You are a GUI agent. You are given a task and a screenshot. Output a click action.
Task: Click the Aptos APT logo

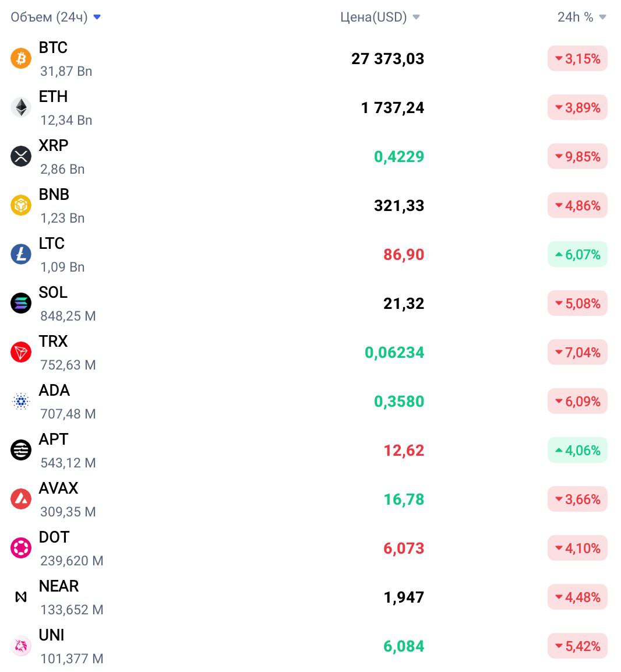coord(21,450)
